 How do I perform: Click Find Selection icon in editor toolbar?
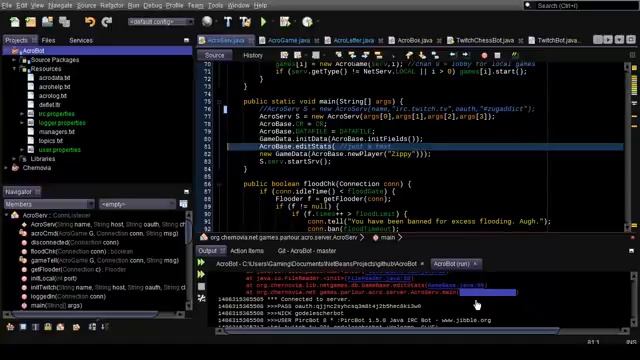(x=339, y=55)
